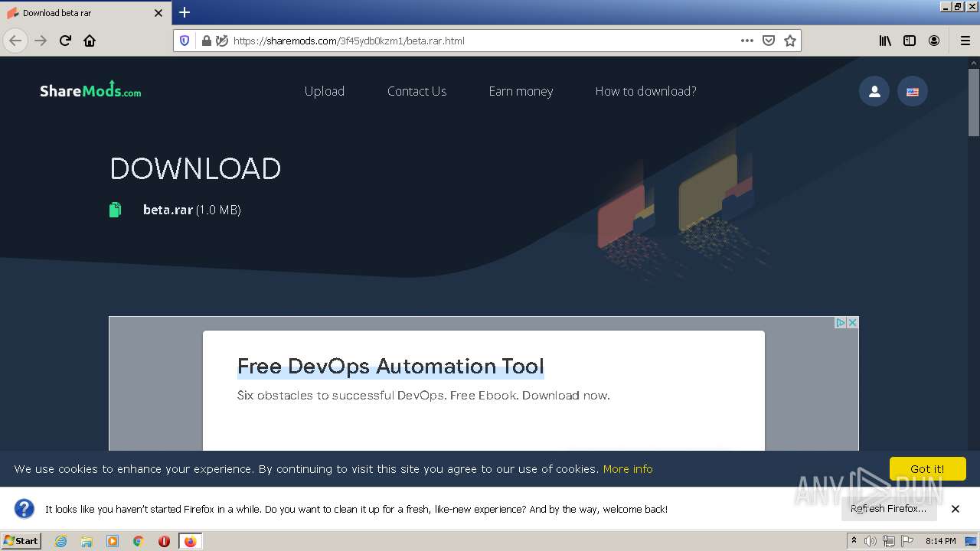Open the cookie More info link

628,469
